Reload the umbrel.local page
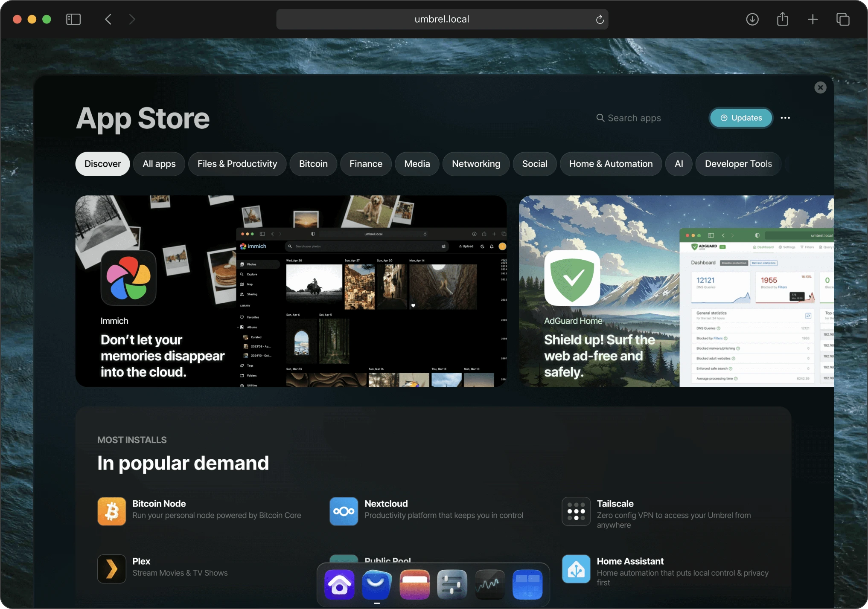The height and width of the screenshot is (609, 868). pos(600,19)
